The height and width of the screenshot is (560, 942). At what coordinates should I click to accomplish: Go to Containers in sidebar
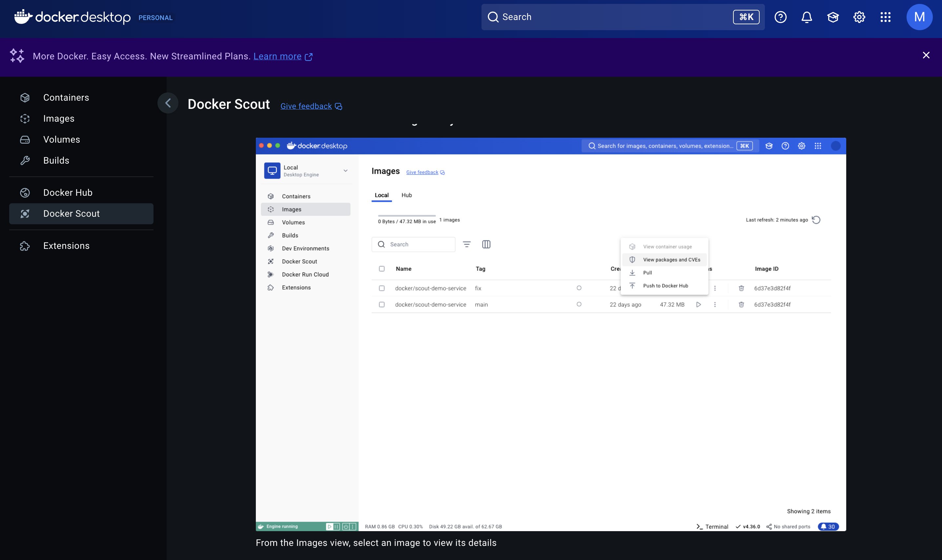coord(66,97)
